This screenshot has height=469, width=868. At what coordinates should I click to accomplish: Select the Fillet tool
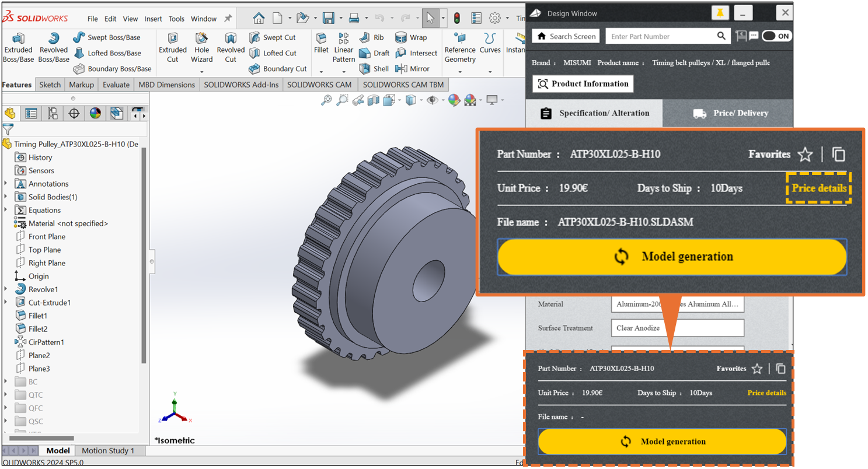(321, 43)
